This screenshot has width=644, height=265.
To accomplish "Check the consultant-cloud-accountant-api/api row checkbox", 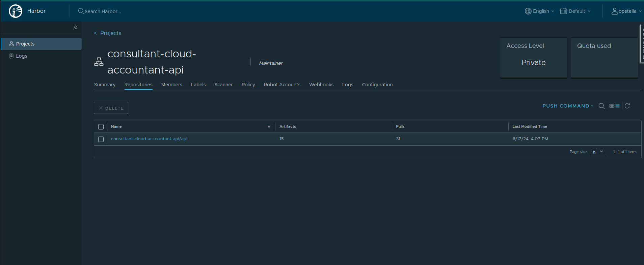I will tap(101, 139).
